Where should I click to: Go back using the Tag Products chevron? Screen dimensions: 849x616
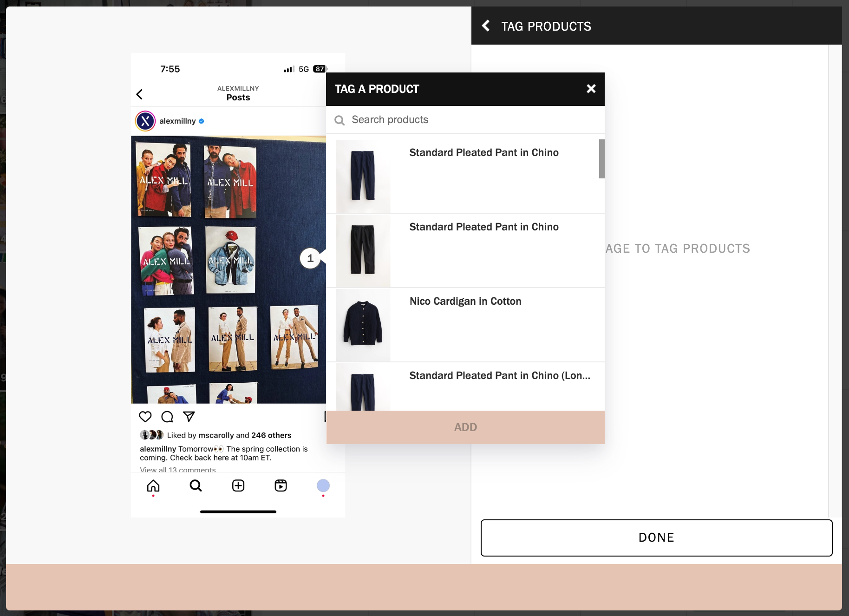point(486,26)
